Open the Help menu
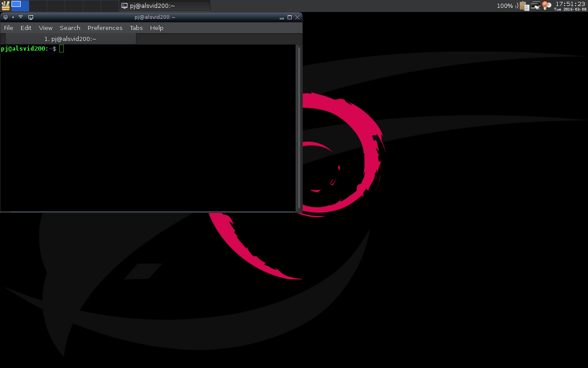The height and width of the screenshot is (368, 588). coord(157,28)
